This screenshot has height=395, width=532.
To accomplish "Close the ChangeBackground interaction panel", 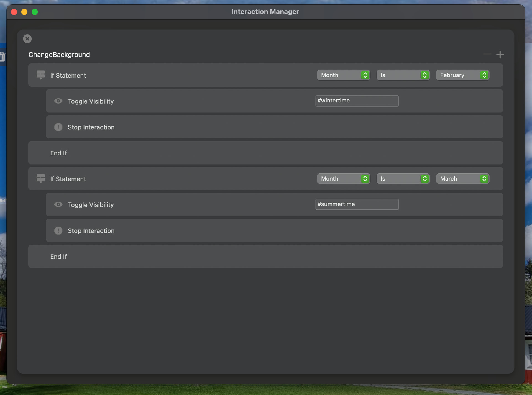I will [27, 39].
